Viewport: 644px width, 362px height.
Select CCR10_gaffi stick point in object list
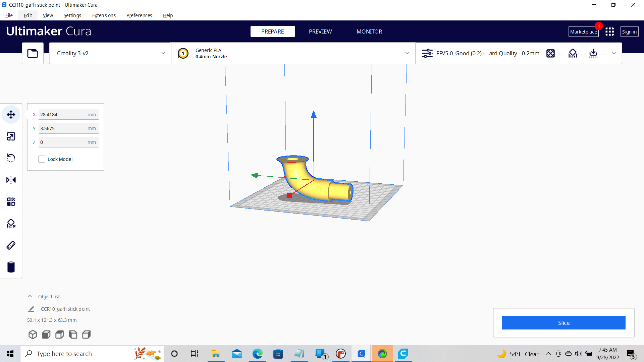65,309
